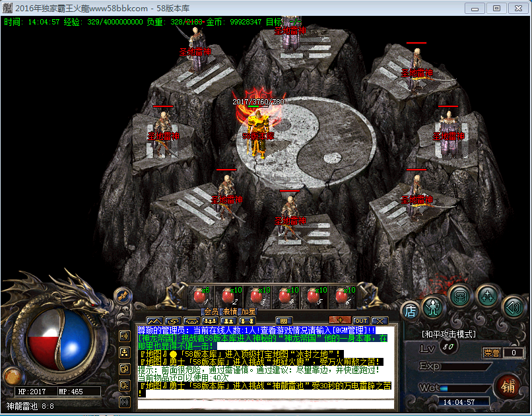This screenshot has width=532, height=416.
Task: Click the mountain-shaped map button in chat toolbar
Action: pyautogui.click(x=154, y=321)
